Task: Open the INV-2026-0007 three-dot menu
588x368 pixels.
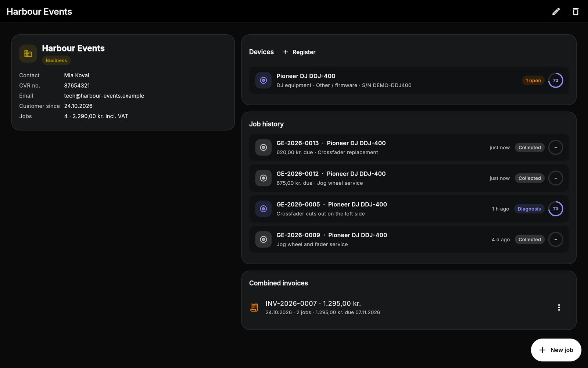Action: (559, 308)
